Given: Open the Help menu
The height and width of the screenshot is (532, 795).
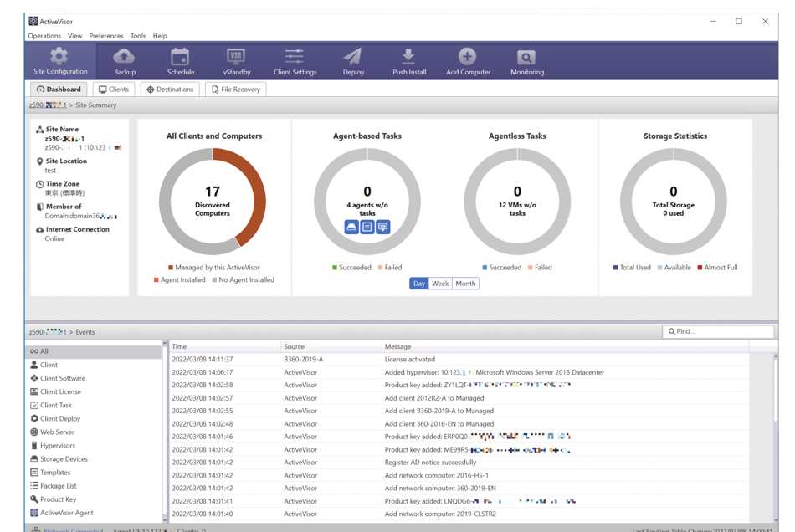Looking at the screenshot, I should pyautogui.click(x=160, y=36).
